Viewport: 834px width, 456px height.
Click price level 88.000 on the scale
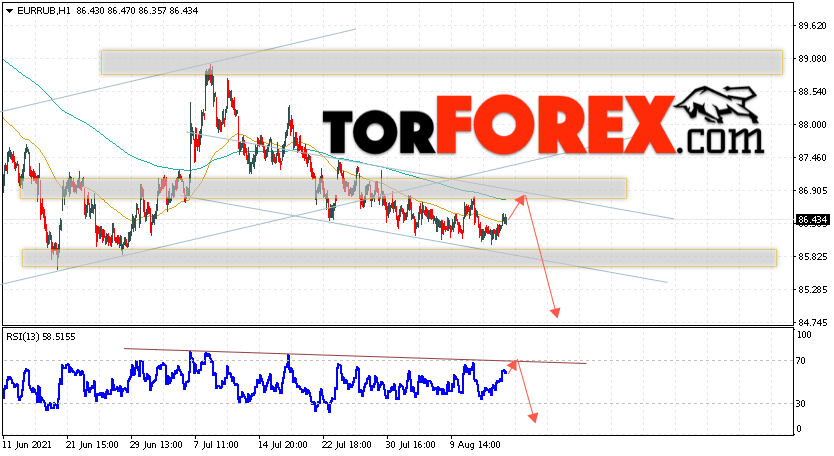pyautogui.click(x=812, y=125)
